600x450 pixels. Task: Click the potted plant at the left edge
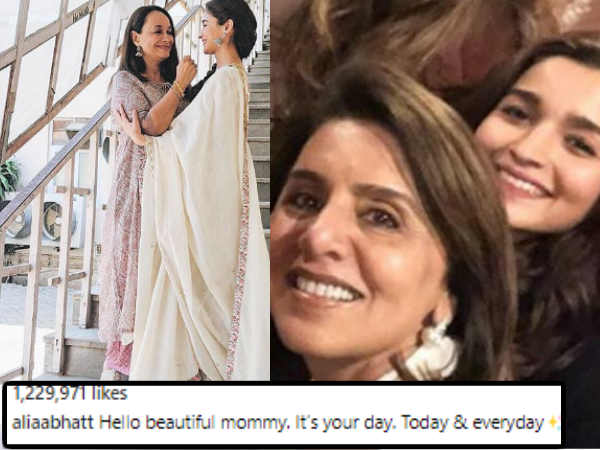coord(9,179)
